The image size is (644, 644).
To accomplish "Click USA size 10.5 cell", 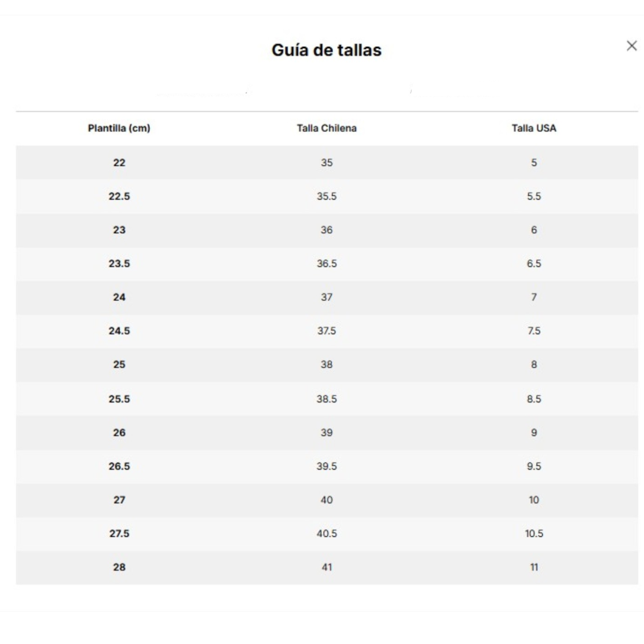I will (534, 534).
